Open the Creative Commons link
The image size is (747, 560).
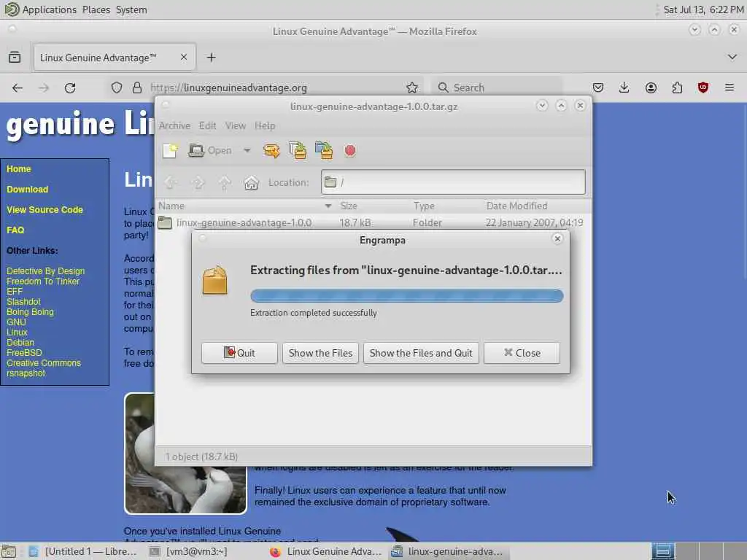pos(44,363)
